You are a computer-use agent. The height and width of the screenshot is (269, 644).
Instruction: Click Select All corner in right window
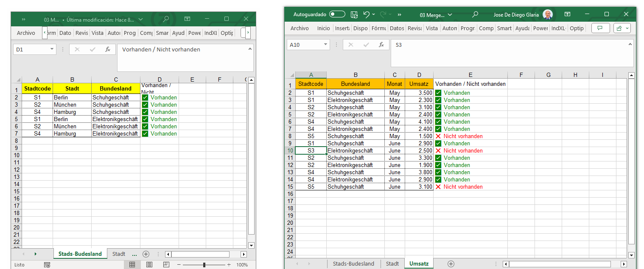[291, 75]
